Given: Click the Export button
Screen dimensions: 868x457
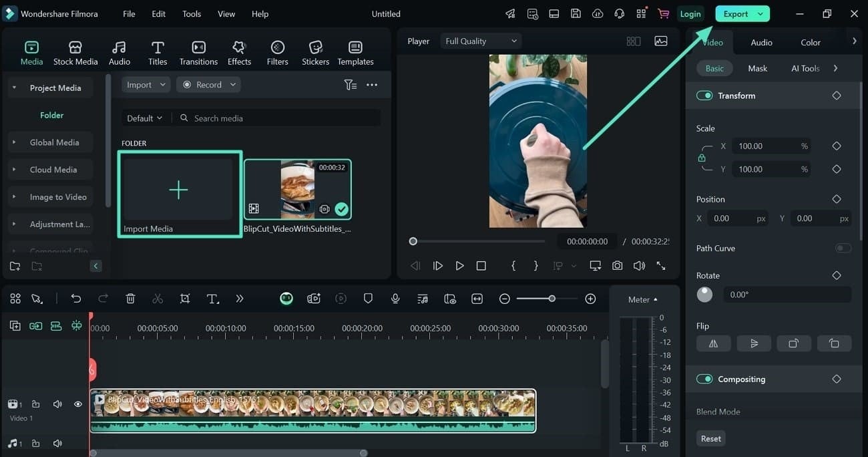Looking at the screenshot, I should (x=735, y=14).
